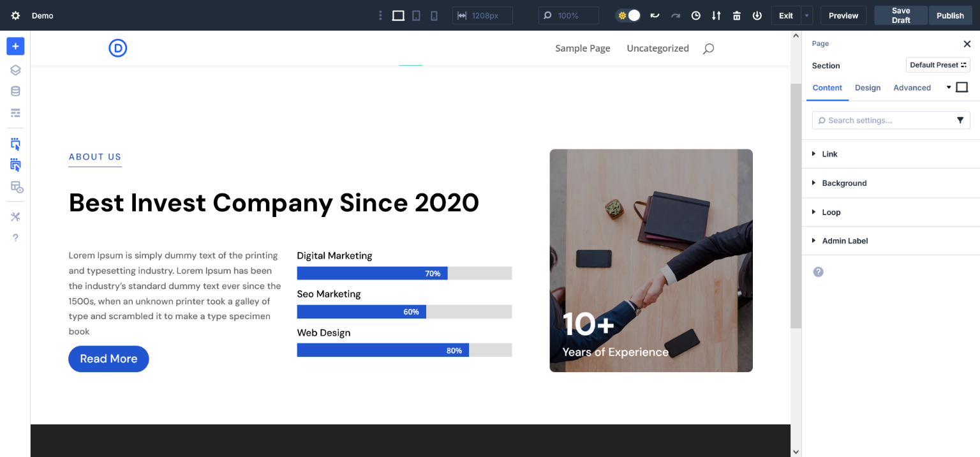
Task: Open the page settings gear icon
Action: 15,15
